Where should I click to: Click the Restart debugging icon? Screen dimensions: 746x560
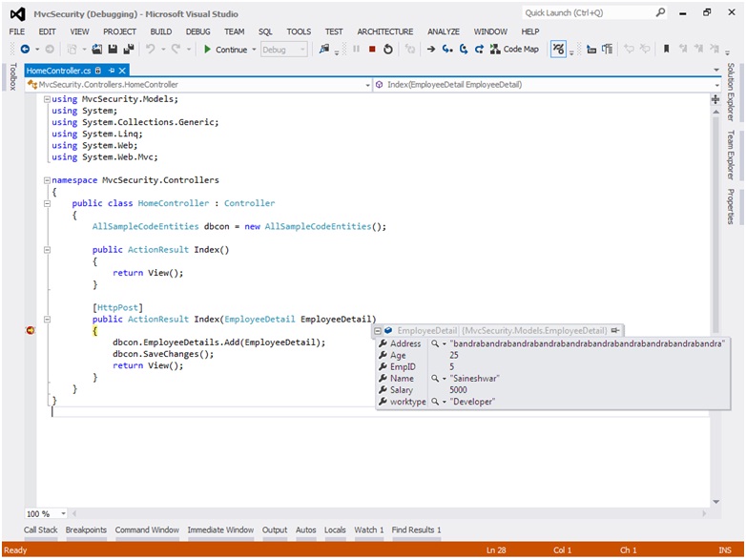point(388,49)
